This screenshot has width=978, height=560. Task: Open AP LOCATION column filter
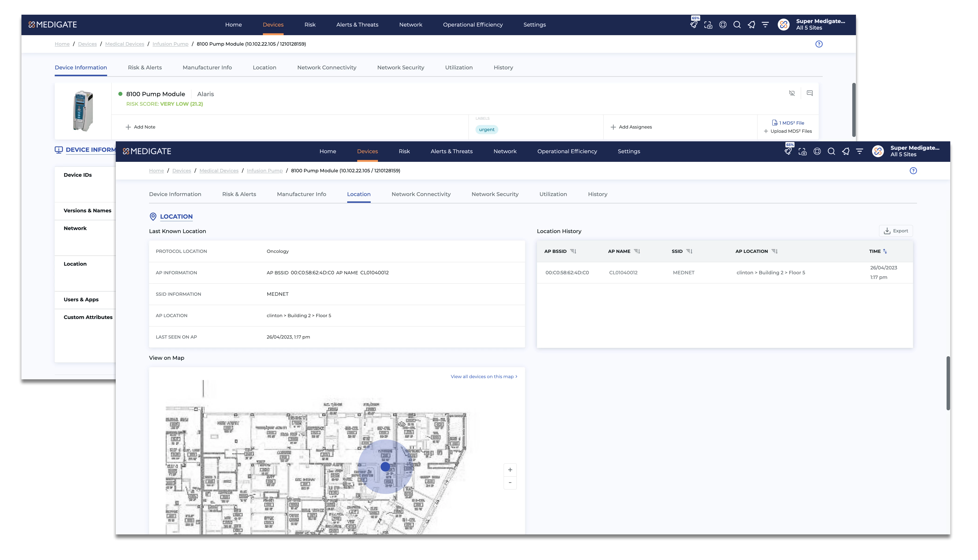coord(774,251)
